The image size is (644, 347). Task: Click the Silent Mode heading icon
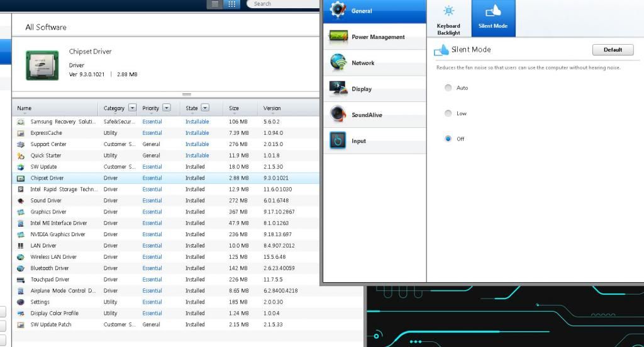(441, 50)
